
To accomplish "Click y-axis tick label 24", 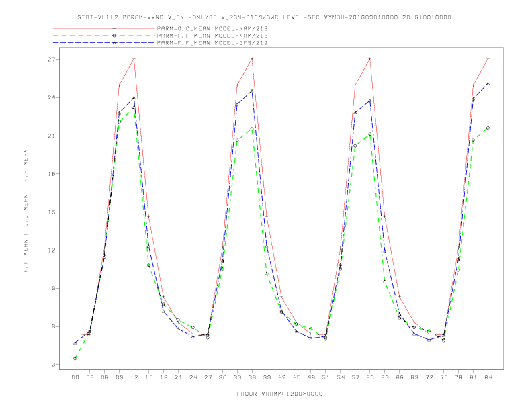I will [x=53, y=97].
